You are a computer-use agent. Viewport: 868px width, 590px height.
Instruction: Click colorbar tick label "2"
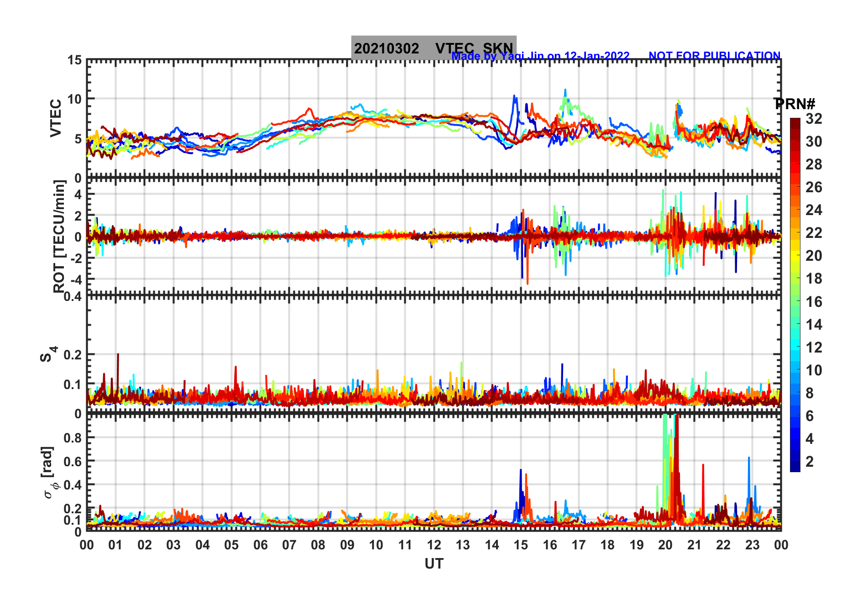tap(810, 462)
